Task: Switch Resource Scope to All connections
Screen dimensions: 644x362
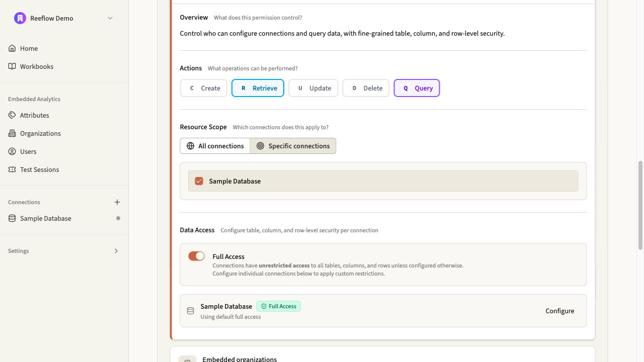Action: pyautogui.click(x=215, y=146)
